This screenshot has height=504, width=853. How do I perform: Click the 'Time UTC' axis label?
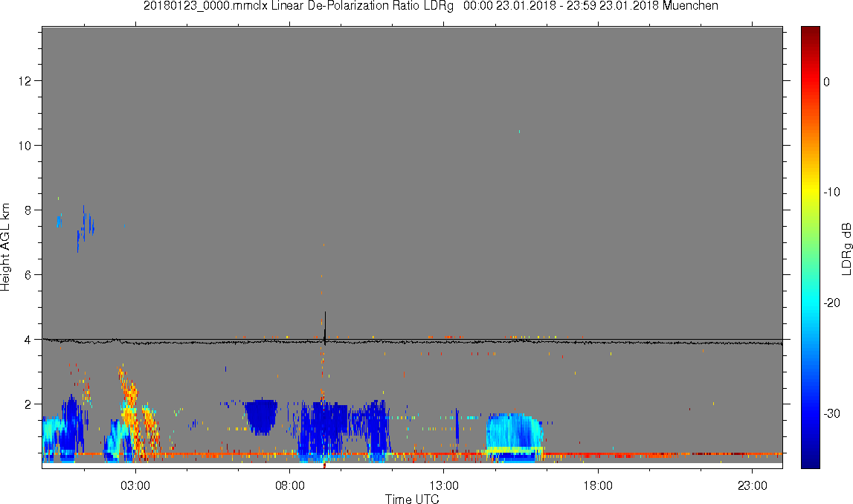[412, 499]
